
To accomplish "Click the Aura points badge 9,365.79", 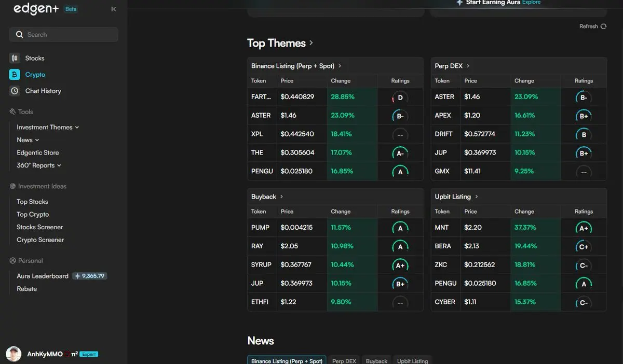I will (x=90, y=276).
